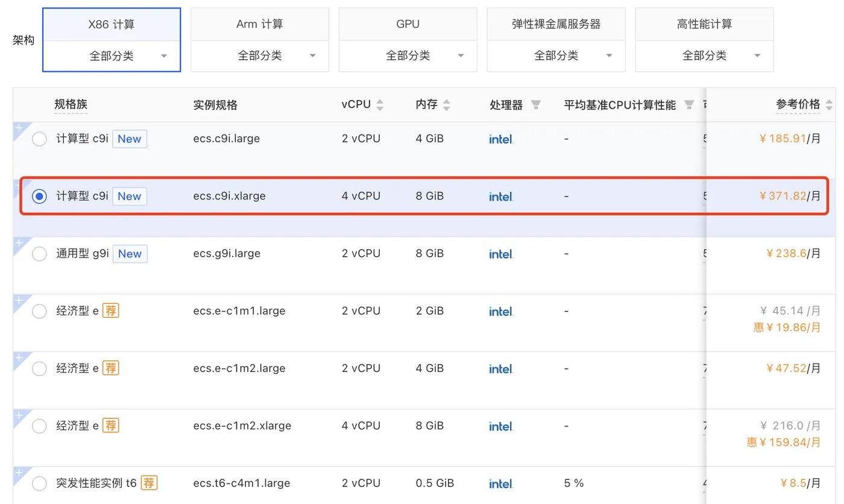The width and height of the screenshot is (844, 504).
Task: Click the 规格族 column header link
Action: [71, 104]
